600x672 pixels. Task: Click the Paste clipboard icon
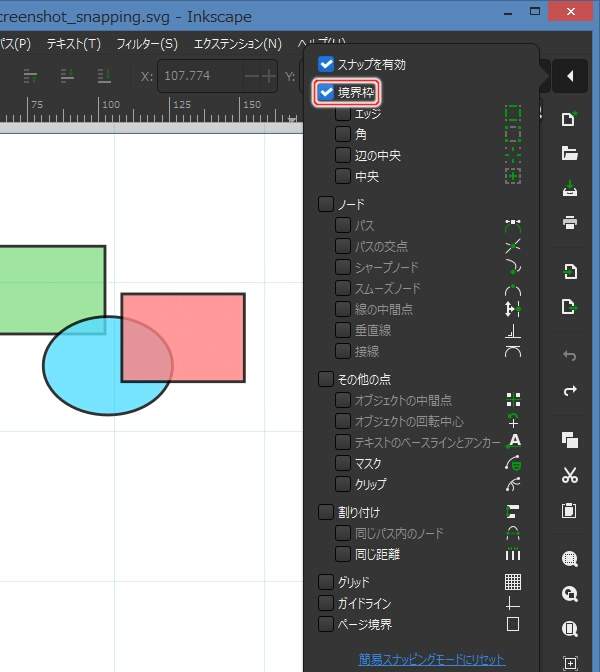coord(570,510)
